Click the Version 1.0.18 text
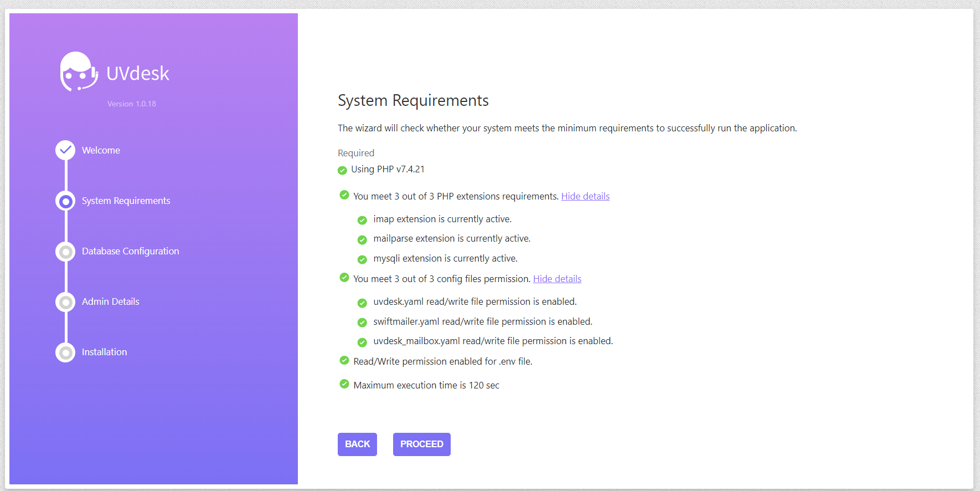The height and width of the screenshot is (491, 980). 132,104
